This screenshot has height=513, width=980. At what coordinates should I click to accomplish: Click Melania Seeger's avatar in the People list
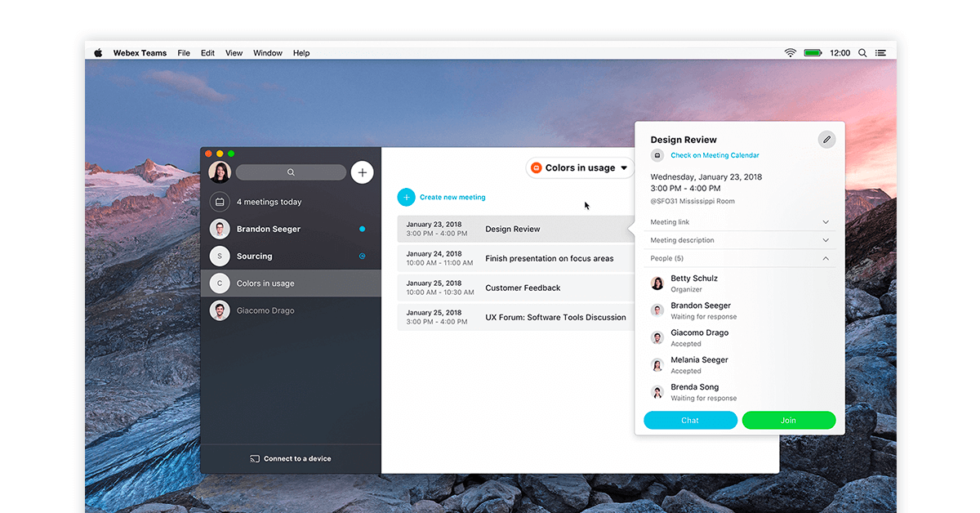point(657,365)
